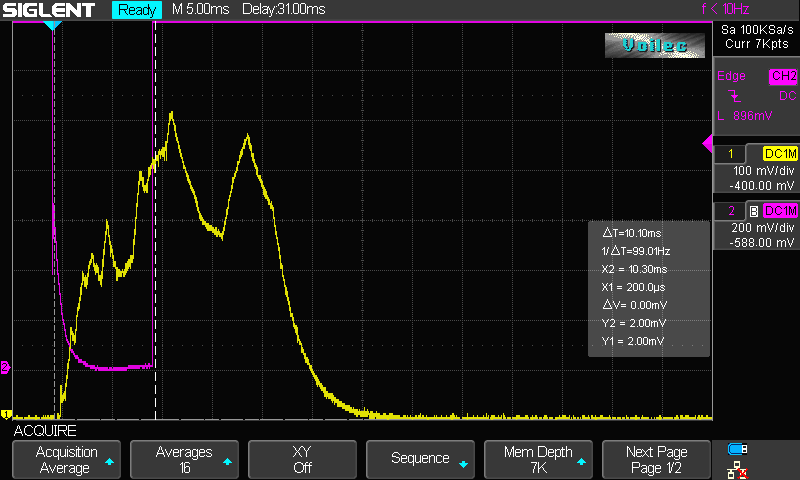
Task: Click the disconnected network status icon
Action: click(738, 470)
